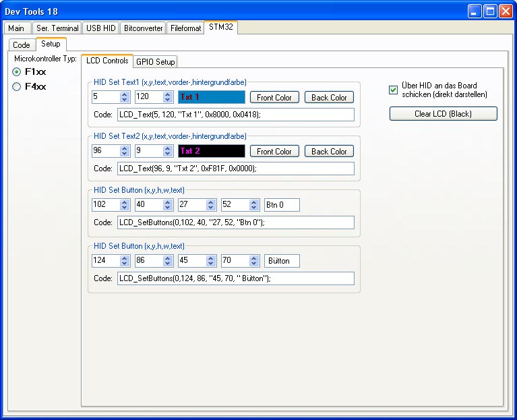This screenshot has height=420, width=517.
Task: Switch to the Code sub-tab
Action: (22, 44)
